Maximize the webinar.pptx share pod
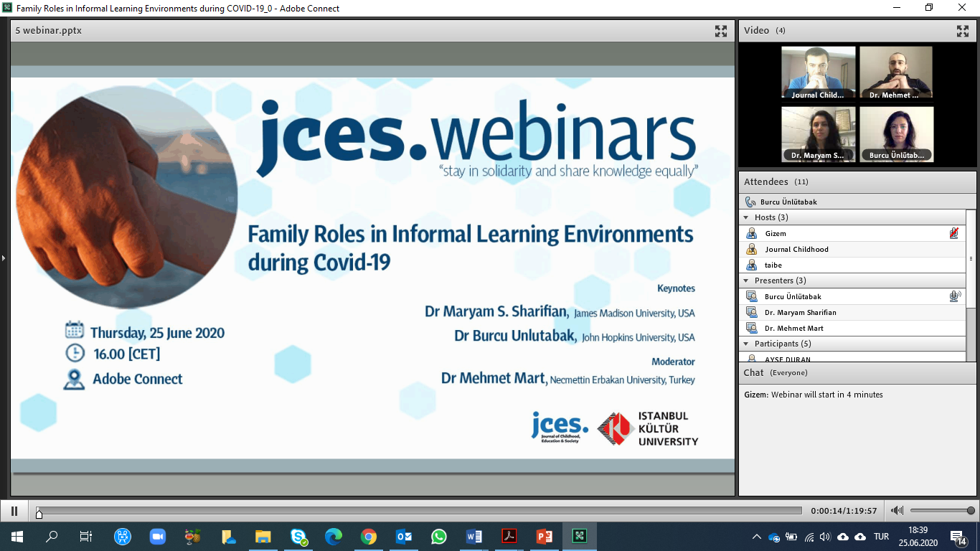Viewport: 980px width, 551px height. [721, 31]
